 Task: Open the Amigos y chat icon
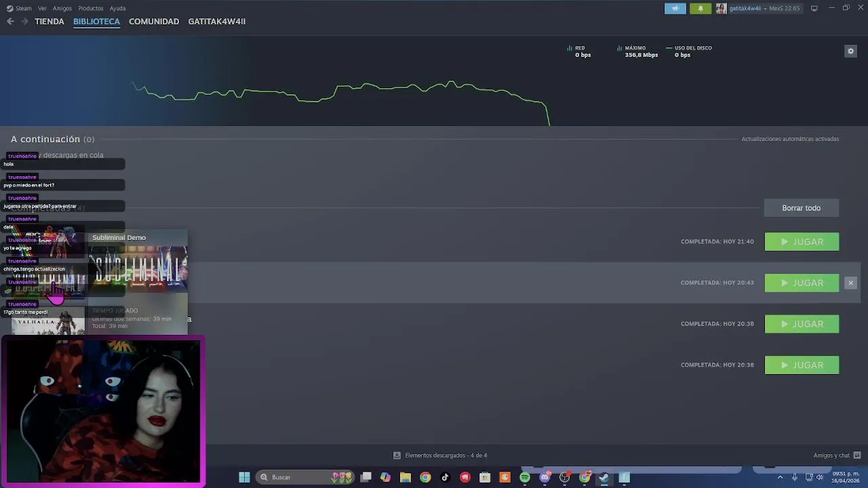[x=857, y=455]
